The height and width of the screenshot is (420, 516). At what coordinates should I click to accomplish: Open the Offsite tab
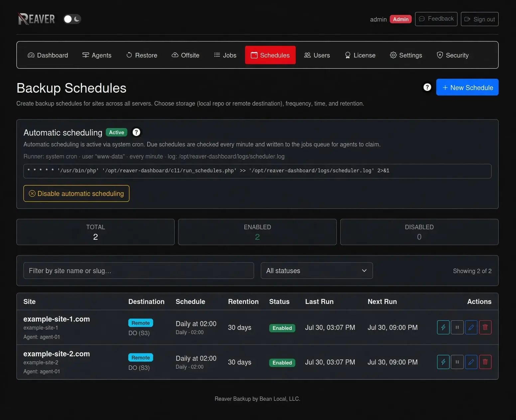(186, 55)
